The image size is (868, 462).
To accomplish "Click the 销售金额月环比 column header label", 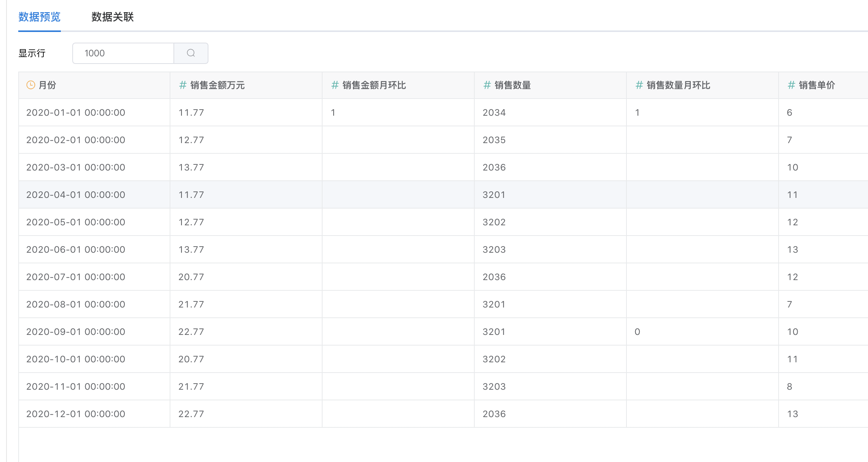I will 374,85.
